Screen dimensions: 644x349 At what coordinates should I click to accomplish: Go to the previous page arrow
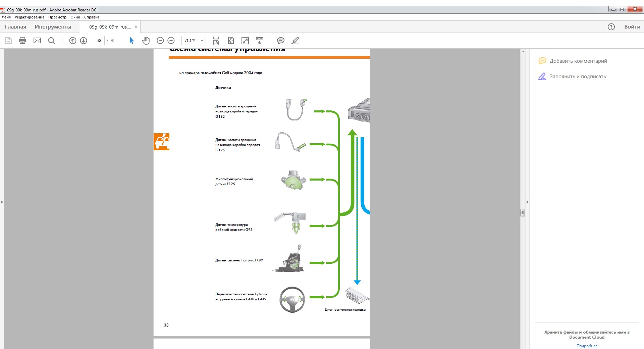(x=73, y=41)
